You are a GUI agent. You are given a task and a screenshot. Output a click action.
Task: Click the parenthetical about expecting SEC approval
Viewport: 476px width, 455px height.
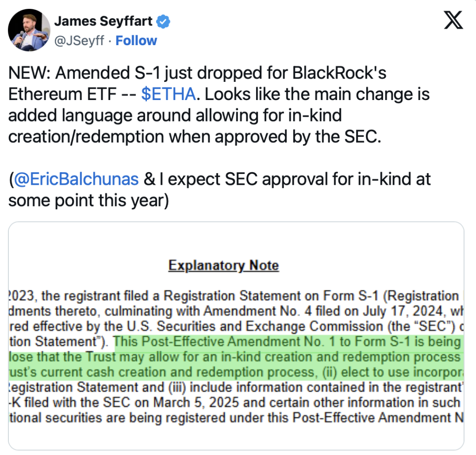219,189
